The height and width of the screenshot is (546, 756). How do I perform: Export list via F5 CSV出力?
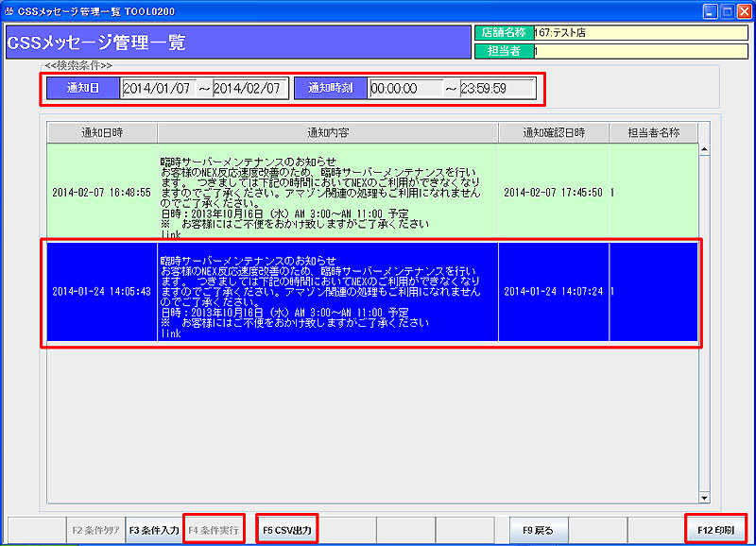[x=287, y=530]
